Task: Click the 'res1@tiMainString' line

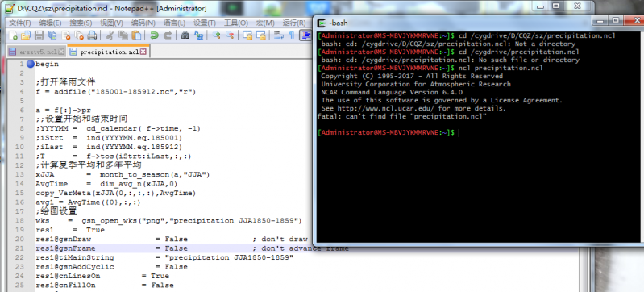Action: click(x=164, y=257)
